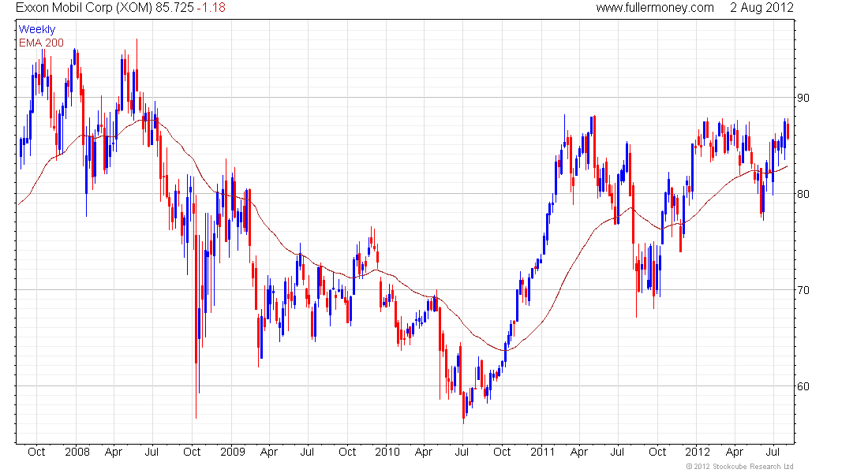The width and height of the screenshot is (868, 473).
Task: Click the 2008 year axis label
Action: point(77,452)
